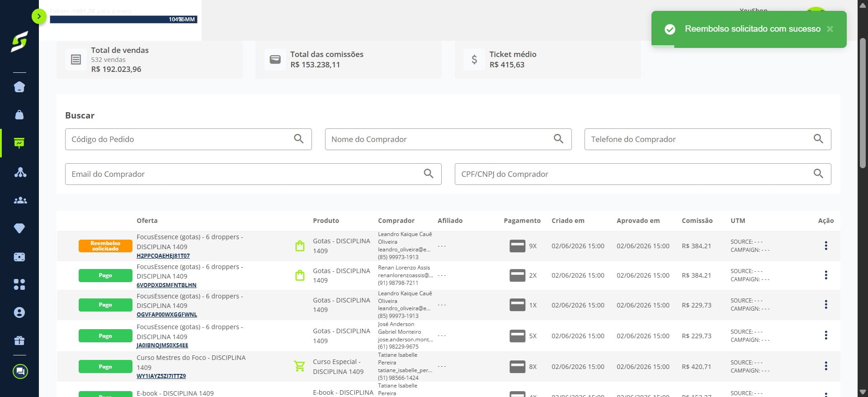Focus the Email do Comprador search field
Screen dimensions: 868x397
point(253,174)
